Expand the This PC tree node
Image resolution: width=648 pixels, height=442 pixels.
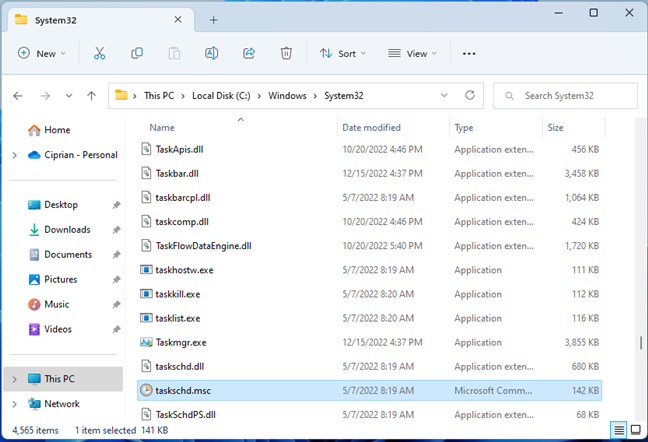tap(14, 379)
